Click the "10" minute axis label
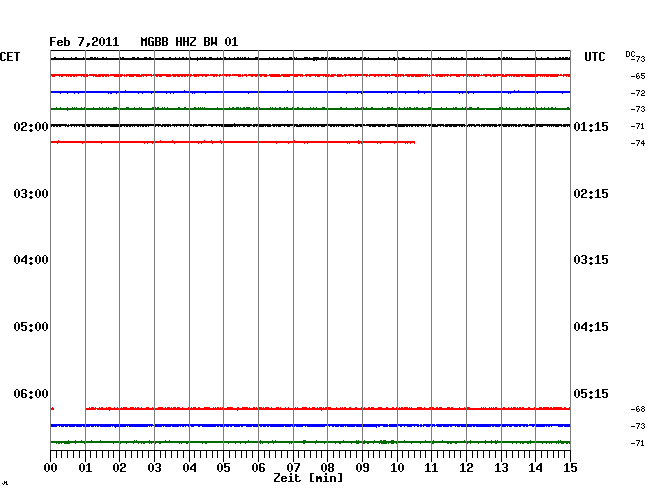This screenshot has width=650, height=494. point(397,468)
